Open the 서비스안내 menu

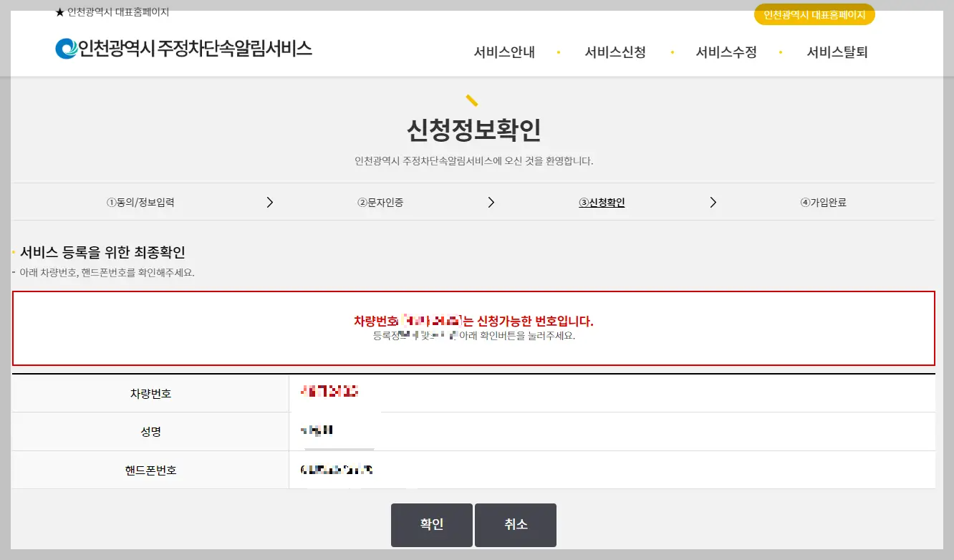coord(504,52)
